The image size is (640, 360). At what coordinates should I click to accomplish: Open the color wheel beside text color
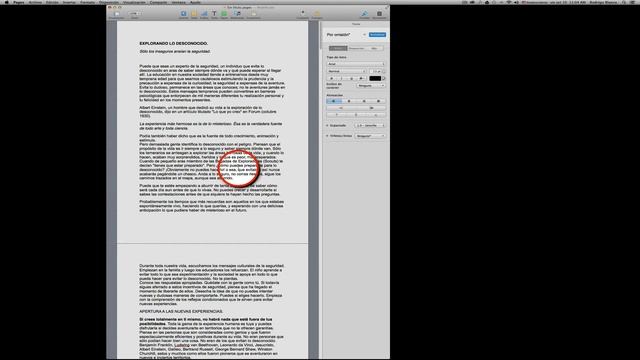tap(384, 78)
